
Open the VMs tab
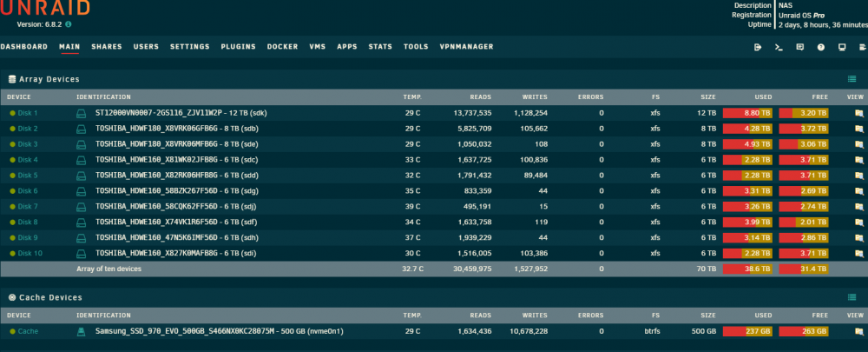pos(318,47)
